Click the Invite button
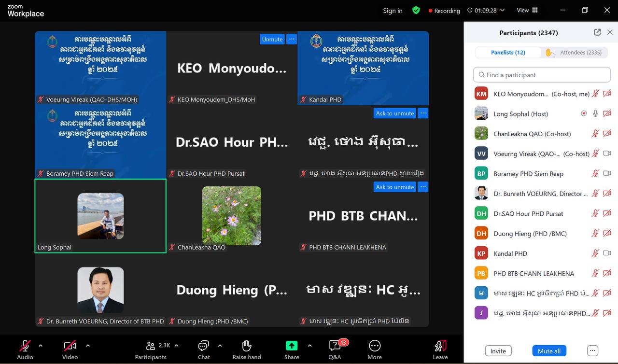The width and height of the screenshot is (618, 364). coord(498,351)
